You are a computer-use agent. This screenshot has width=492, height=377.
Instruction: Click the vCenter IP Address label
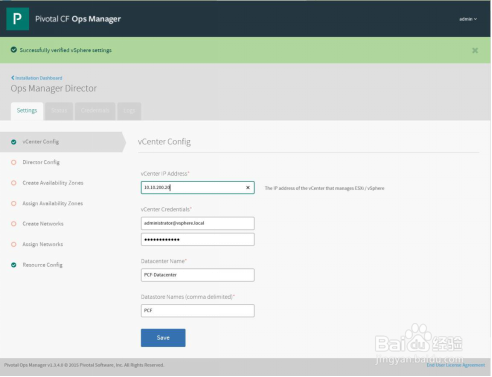coord(165,173)
